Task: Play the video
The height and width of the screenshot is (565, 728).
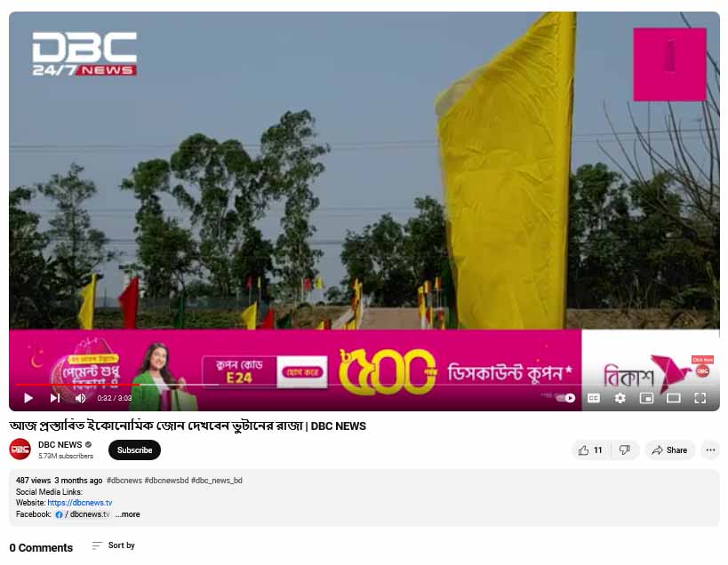Action: (x=28, y=398)
